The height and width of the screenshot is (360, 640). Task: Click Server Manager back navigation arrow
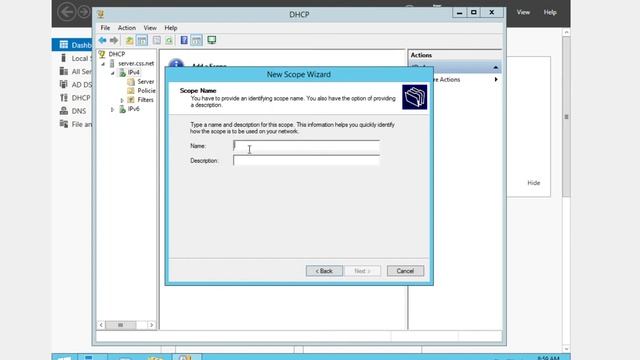(x=67, y=12)
